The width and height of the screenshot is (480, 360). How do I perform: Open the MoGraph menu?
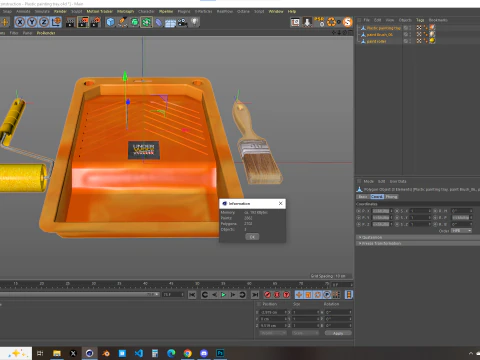pos(125,11)
